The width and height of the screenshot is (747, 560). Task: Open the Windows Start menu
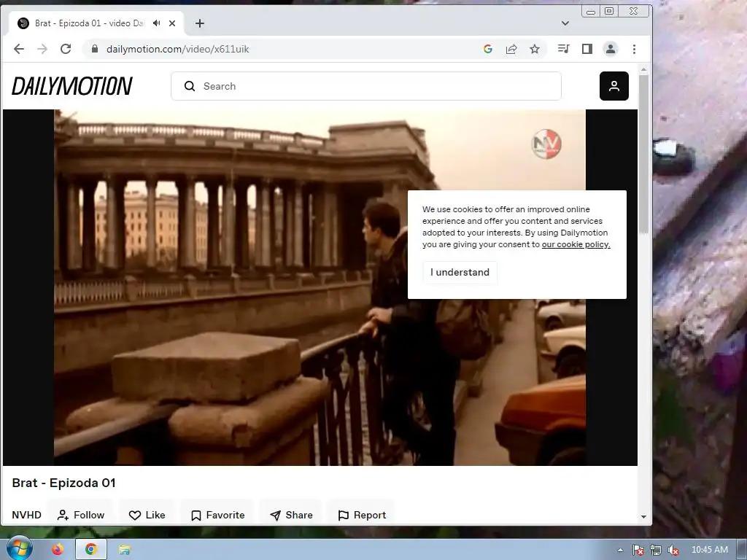pos(19,548)
